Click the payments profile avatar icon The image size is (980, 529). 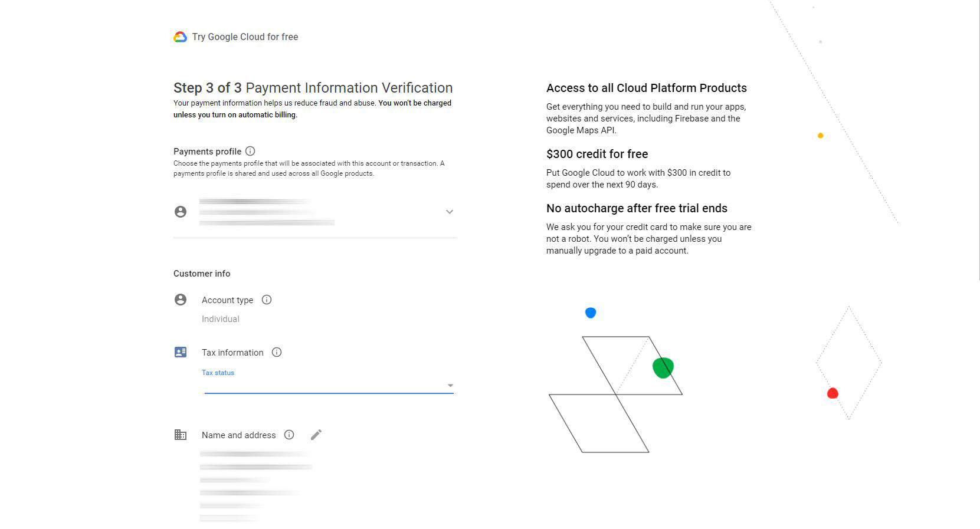tap(181, 212)
